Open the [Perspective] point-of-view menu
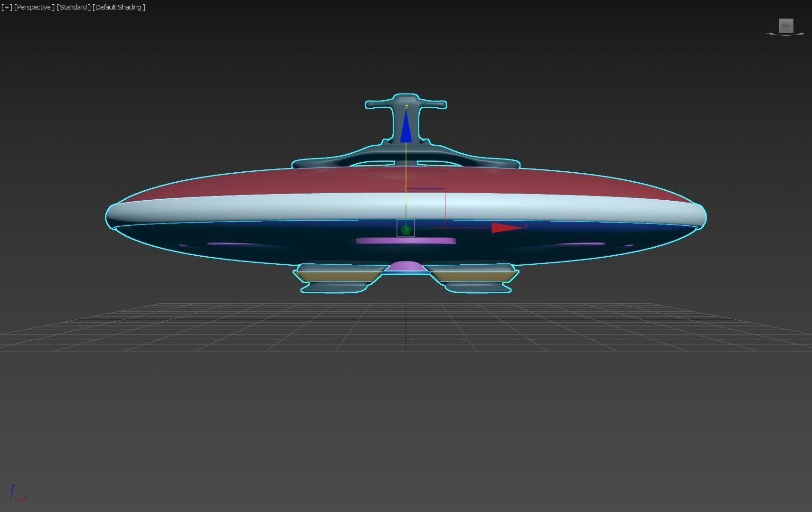The image size is (812, 512). (x=34, y=7)
